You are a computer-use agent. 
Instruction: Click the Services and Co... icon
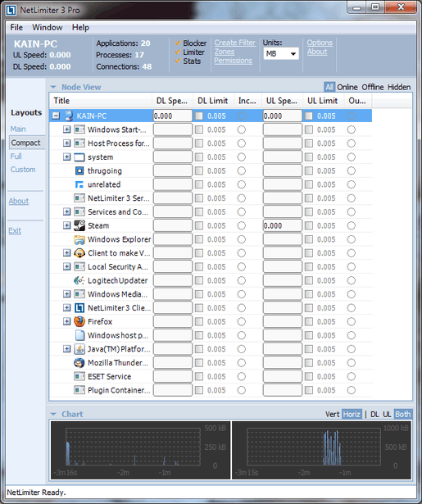point(79,211)
